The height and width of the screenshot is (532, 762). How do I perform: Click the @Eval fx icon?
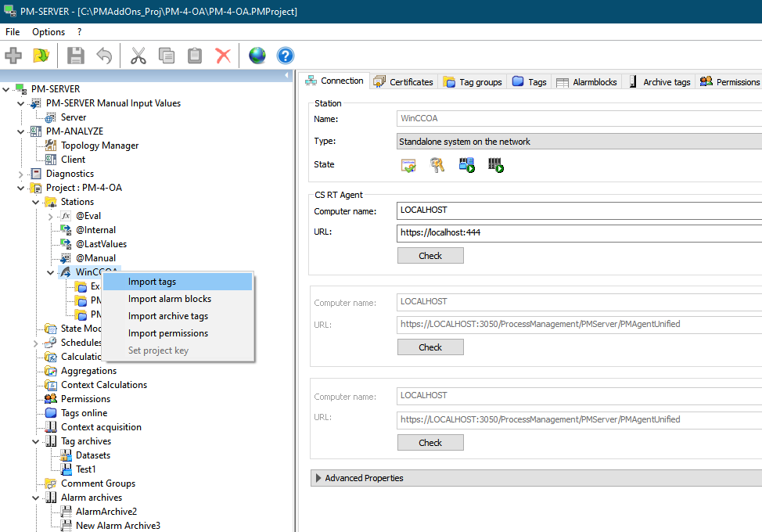point(66,216)
